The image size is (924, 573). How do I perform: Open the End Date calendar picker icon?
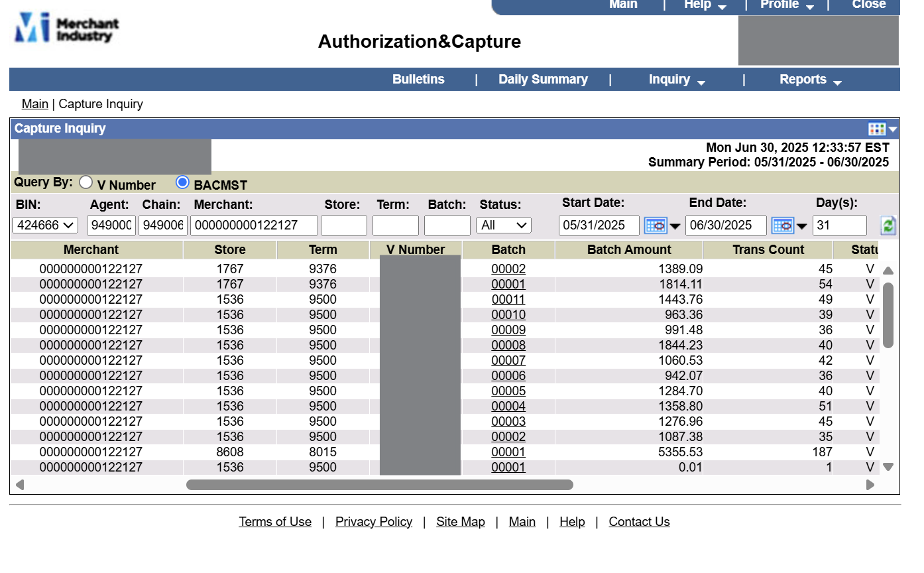[x=783, y=225]
